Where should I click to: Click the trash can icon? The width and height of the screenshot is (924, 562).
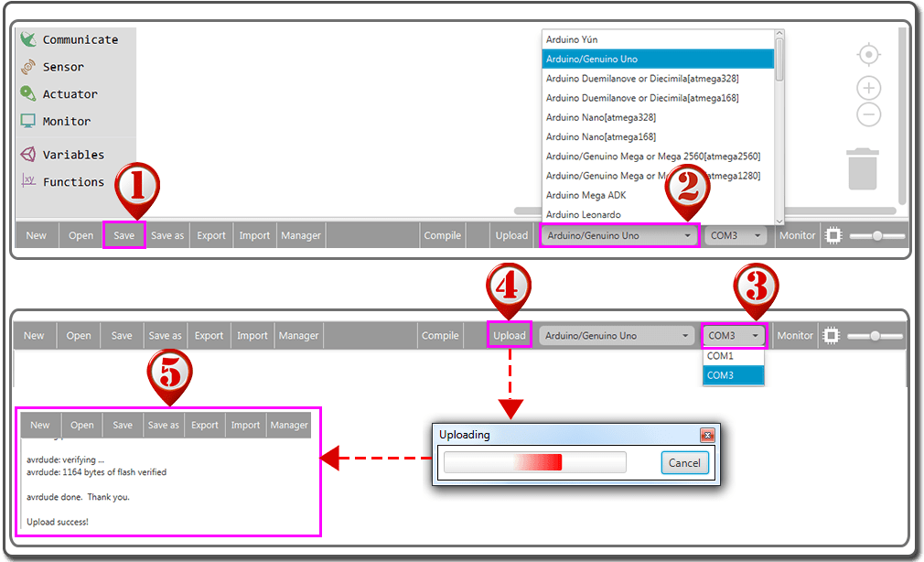[x=863, y=168]
